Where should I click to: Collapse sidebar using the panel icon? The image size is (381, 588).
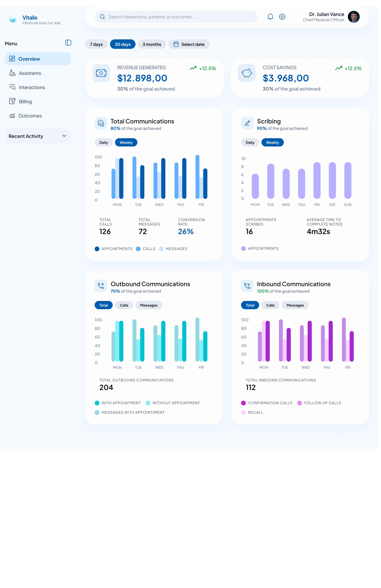[x=68, y=43]
